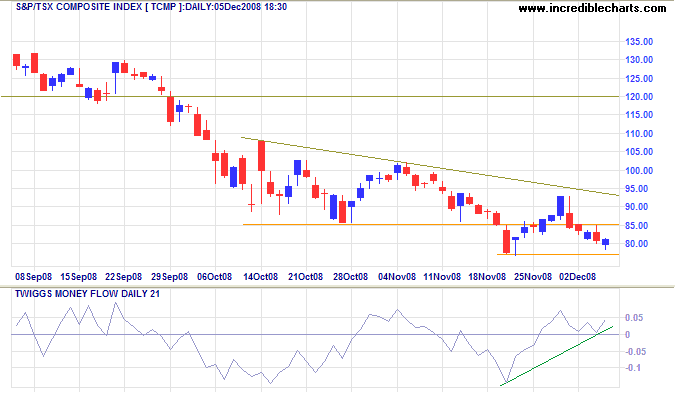Select the 21Oct08 date label

pos(305,277)
